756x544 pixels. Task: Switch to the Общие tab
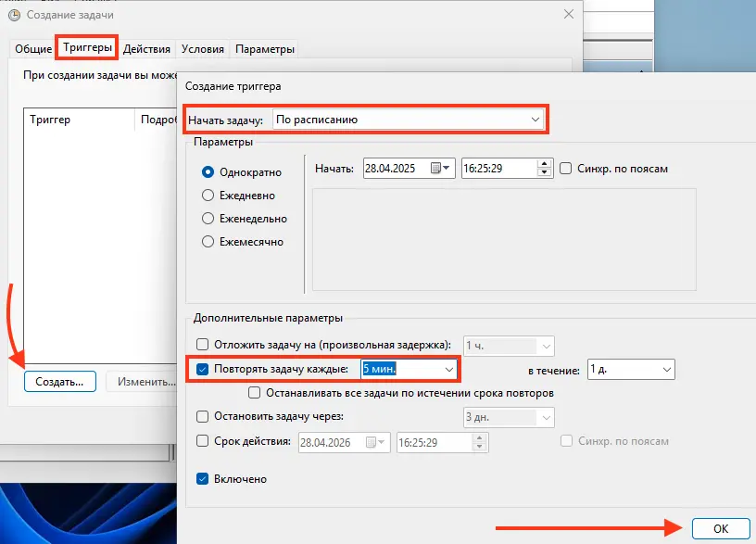tap(33, 49)
